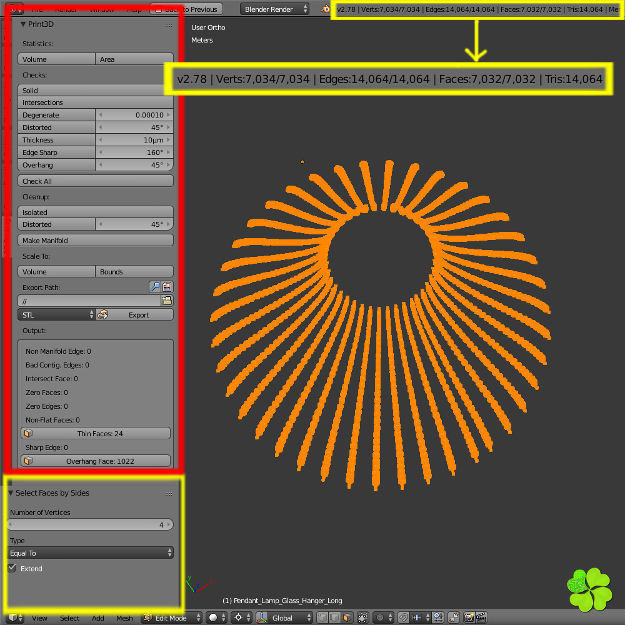Click Volume under Scale To

pyautogui.click(x=57, y=271)
